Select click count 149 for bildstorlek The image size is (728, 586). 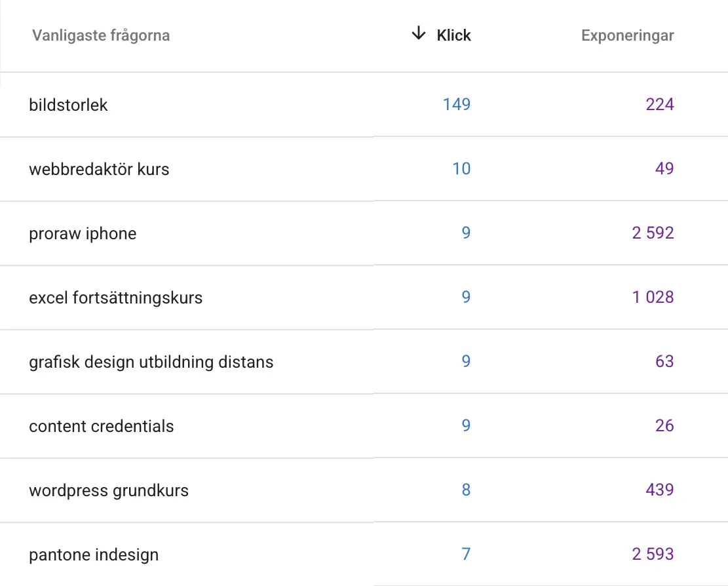457,104
